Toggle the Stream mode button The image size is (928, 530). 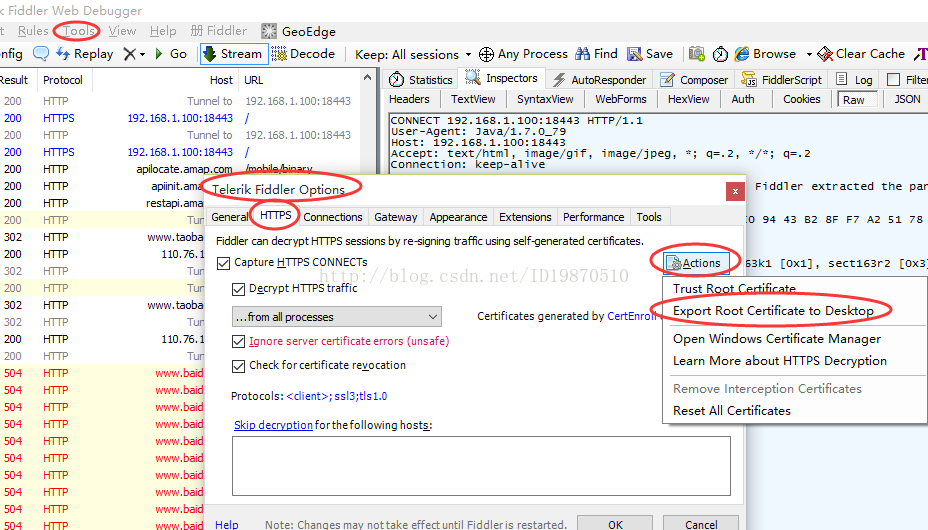click(233, 54)
